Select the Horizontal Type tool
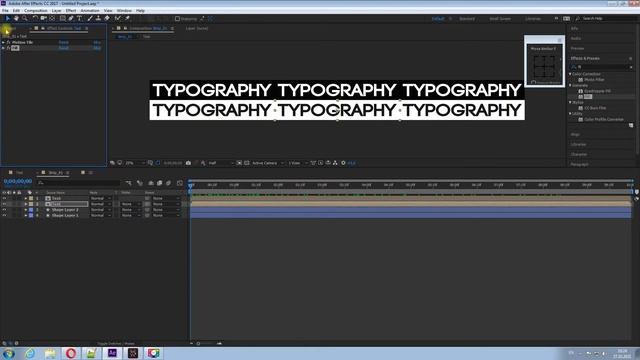The width and height of the screenshot is (640, 360). pyautogui.click(x=80, y=18)
